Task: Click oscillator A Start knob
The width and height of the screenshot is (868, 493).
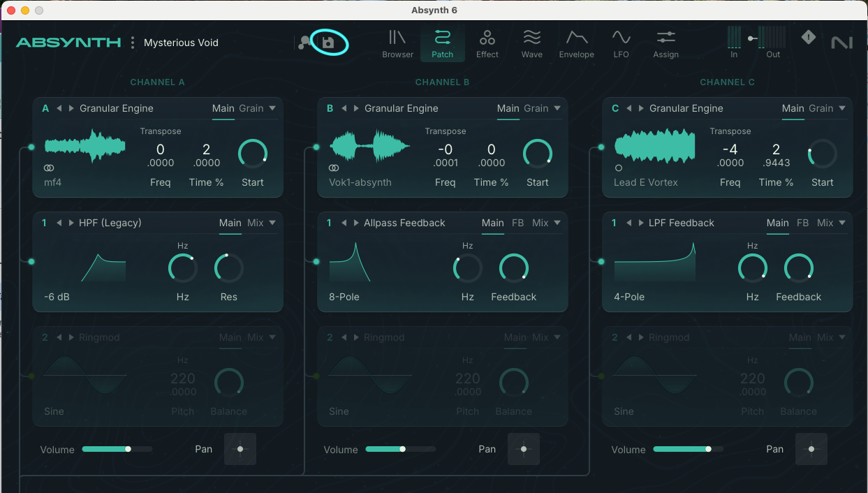Action: click(x=253, y=154)
